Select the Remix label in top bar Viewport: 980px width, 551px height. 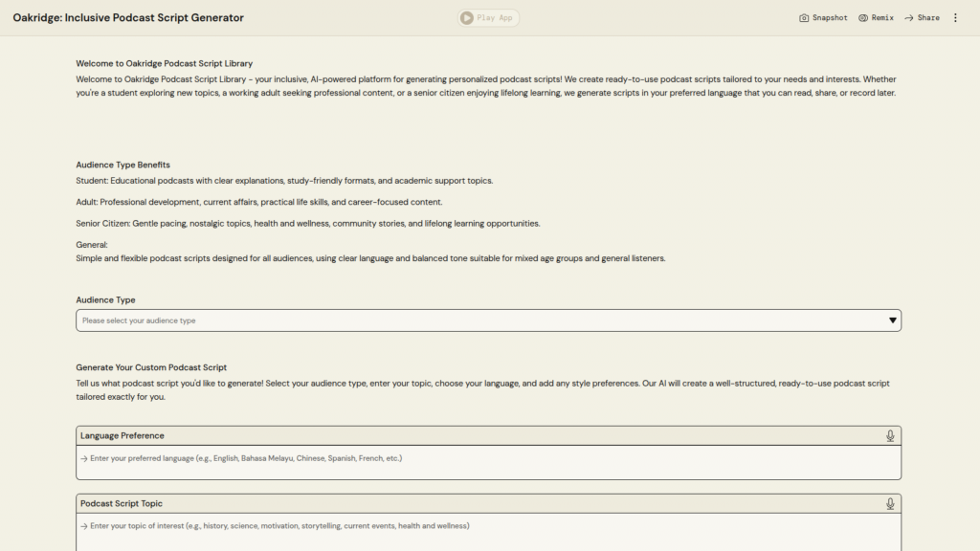tap(882, 18)
